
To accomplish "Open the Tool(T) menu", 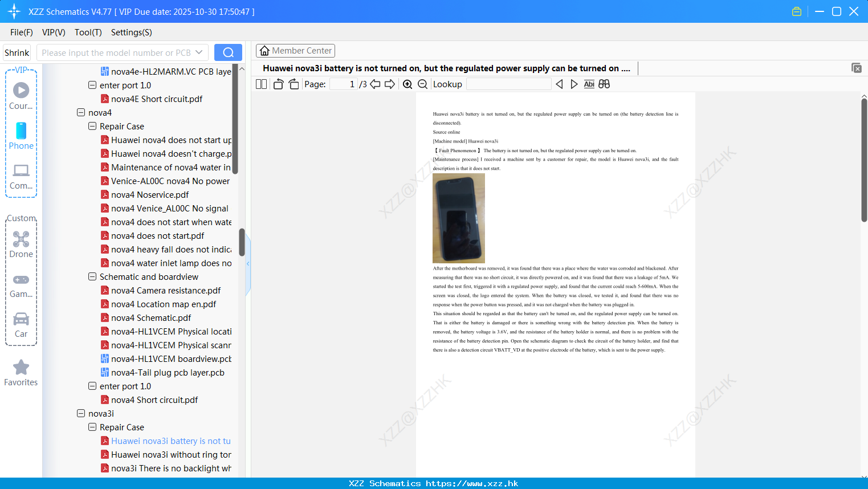I will pos(88,32).
